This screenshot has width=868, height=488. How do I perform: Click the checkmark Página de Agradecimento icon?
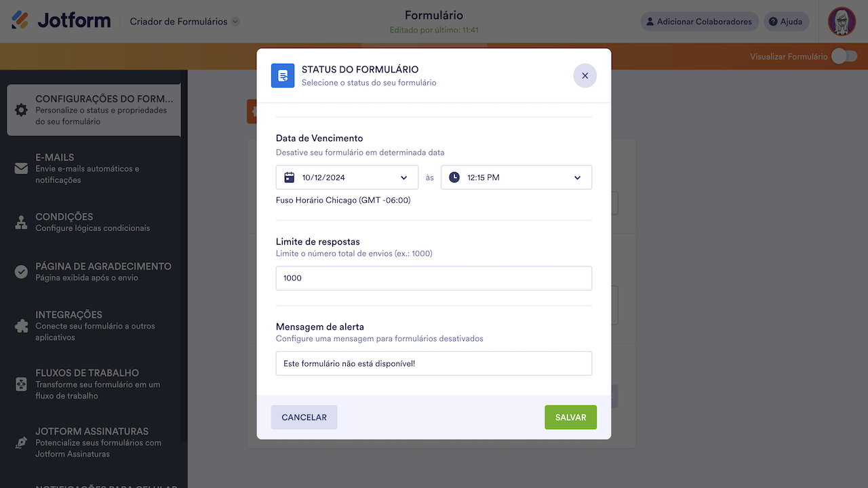click(x=21, y=272)
